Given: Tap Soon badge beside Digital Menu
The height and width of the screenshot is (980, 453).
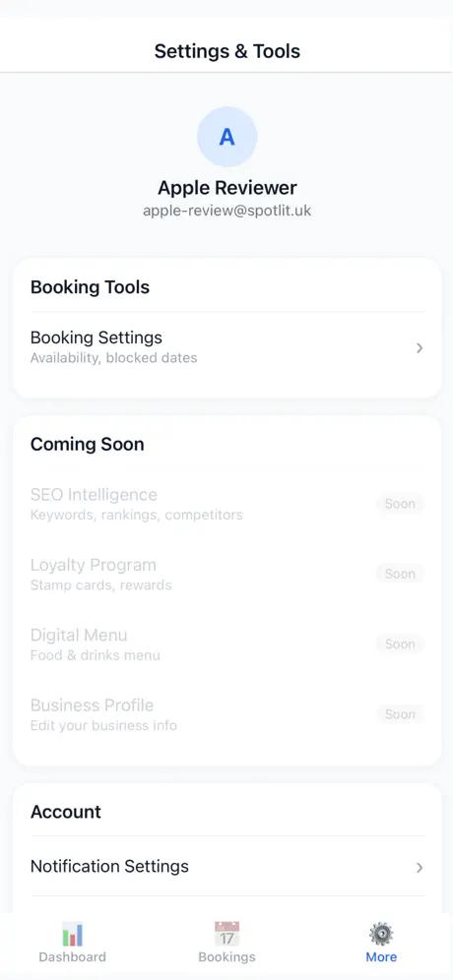Looking at the screenshot, I should (x=400, y=643).
